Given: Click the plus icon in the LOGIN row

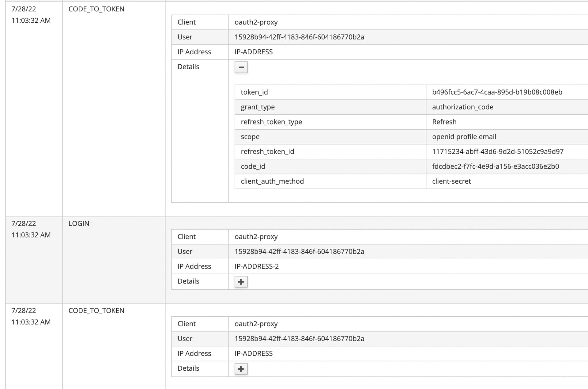Looking at the screenshot, I should [241, 281].
